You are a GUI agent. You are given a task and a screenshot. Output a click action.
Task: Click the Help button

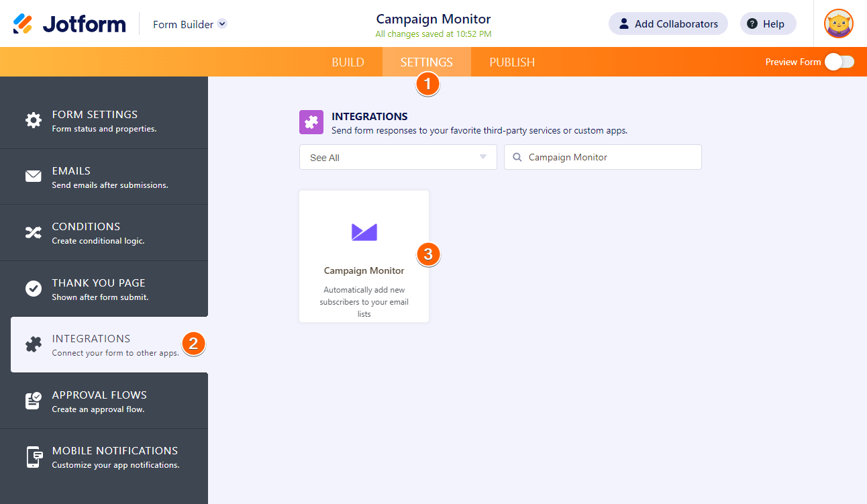click(768, 23)
